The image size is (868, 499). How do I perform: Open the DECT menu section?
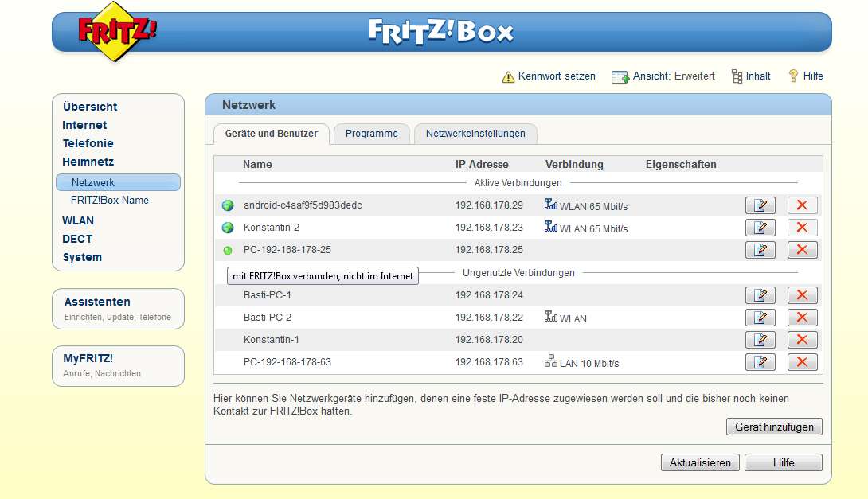point(77,239)
